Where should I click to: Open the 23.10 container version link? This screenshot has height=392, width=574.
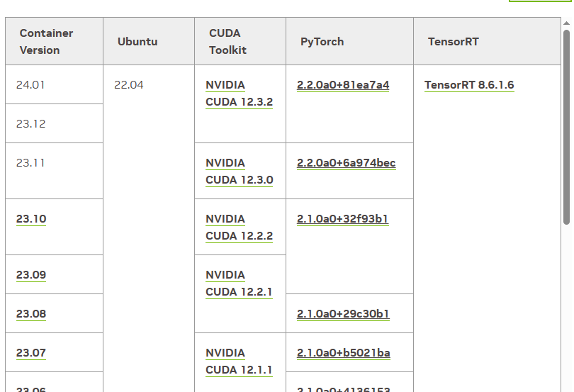click(x=31, y=219)
